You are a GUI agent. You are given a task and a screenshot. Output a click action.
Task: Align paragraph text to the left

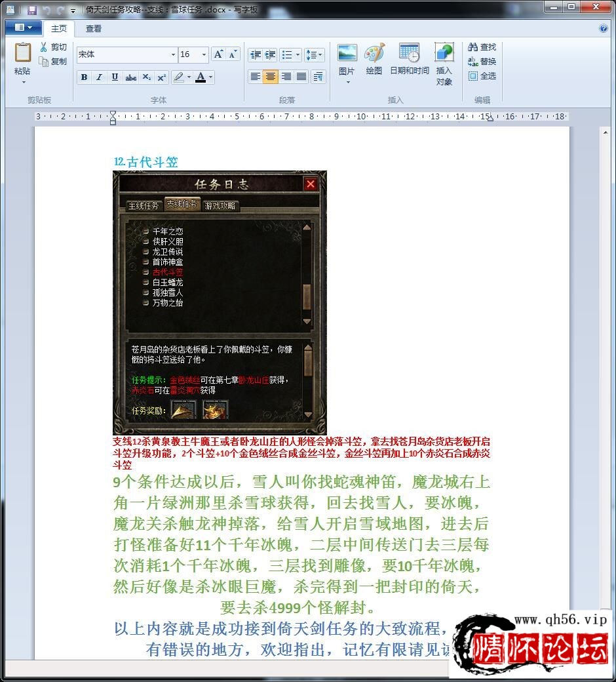(x=255, y=77)
